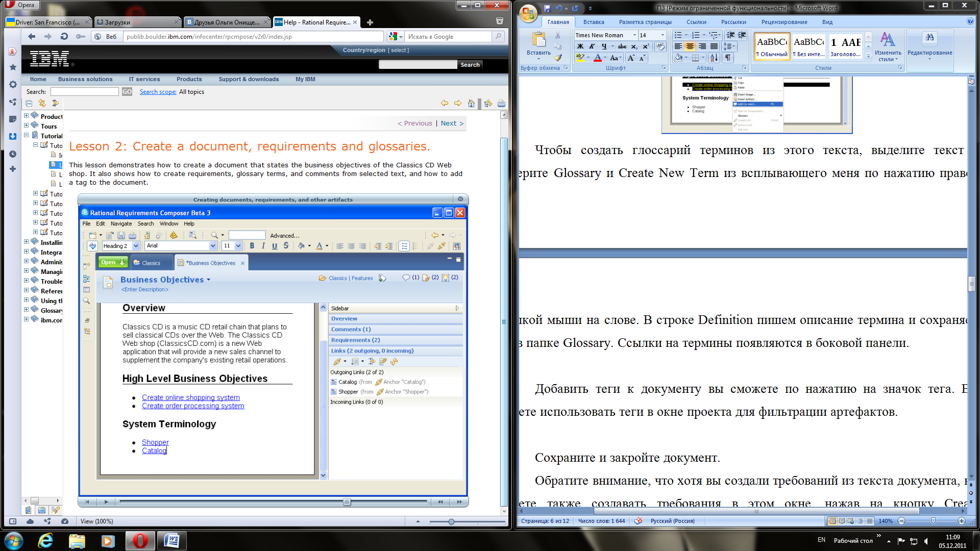The width and height of the screenshot is (980, 551).
Task: Toggle Italic (К) in Word
Action: pyautogui.click(x=592, y=46)
